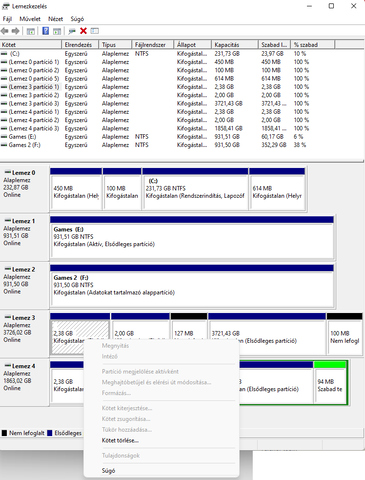The image size is (365, 480).
Task: Click the disk icon beside Lemez 4 label
Action: [x=8, y=366]
